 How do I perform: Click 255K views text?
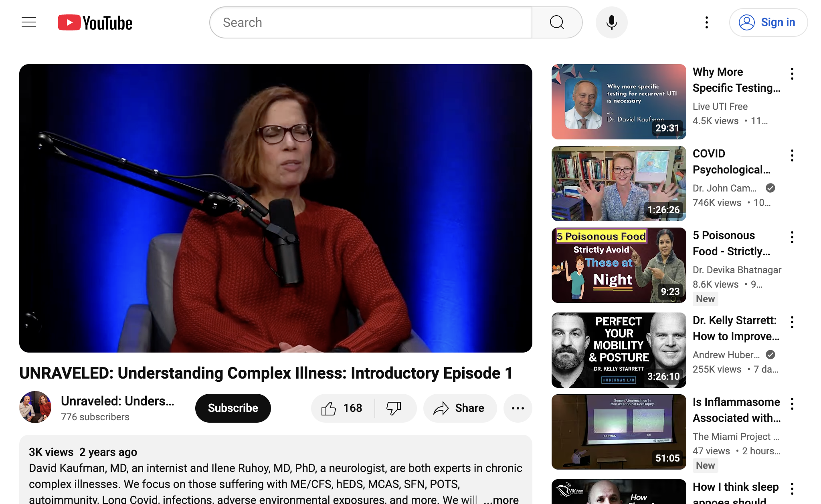click(717, 369)
